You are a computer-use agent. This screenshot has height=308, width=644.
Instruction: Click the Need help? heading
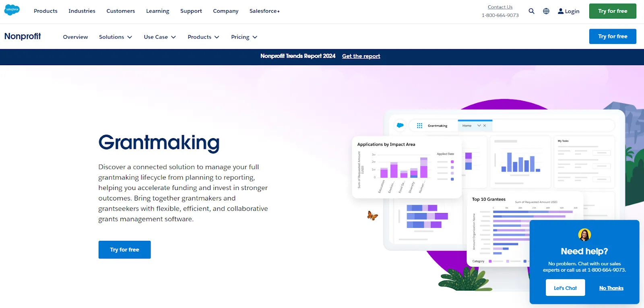point(584,251)
